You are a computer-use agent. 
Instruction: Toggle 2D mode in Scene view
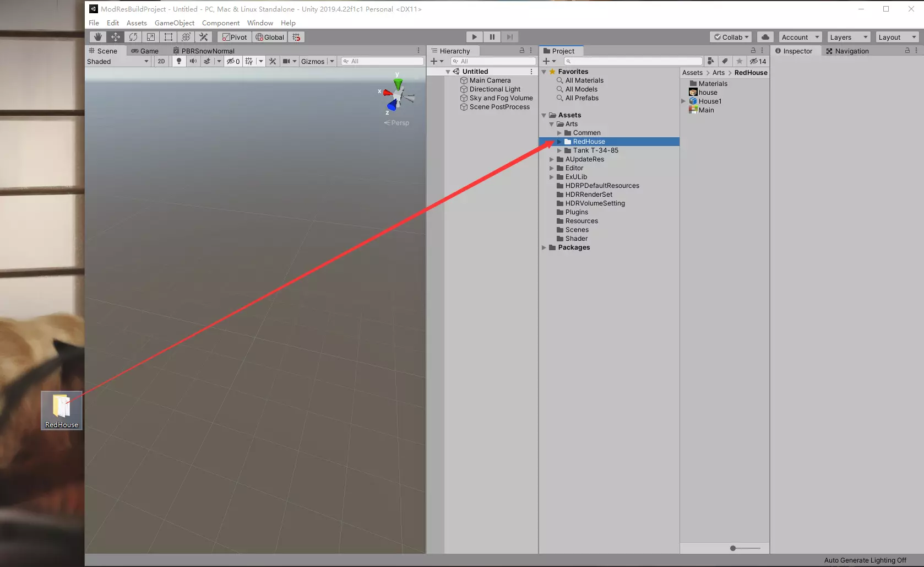pos(161,61)
